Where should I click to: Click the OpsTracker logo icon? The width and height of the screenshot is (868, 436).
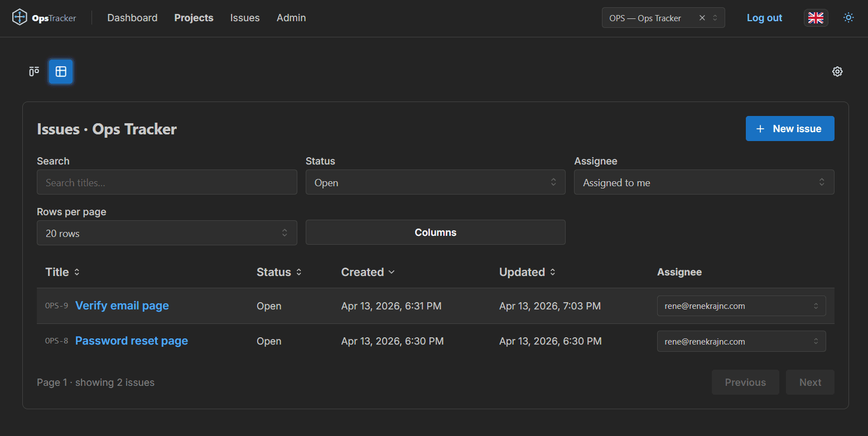pyautogui.click(x=20, y=17)
